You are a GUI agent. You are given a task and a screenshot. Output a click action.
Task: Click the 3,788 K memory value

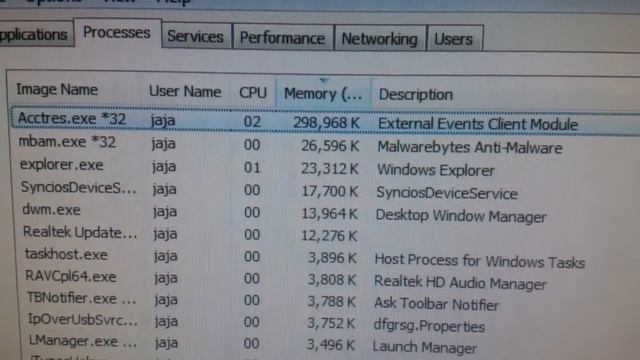coord(331,302)
